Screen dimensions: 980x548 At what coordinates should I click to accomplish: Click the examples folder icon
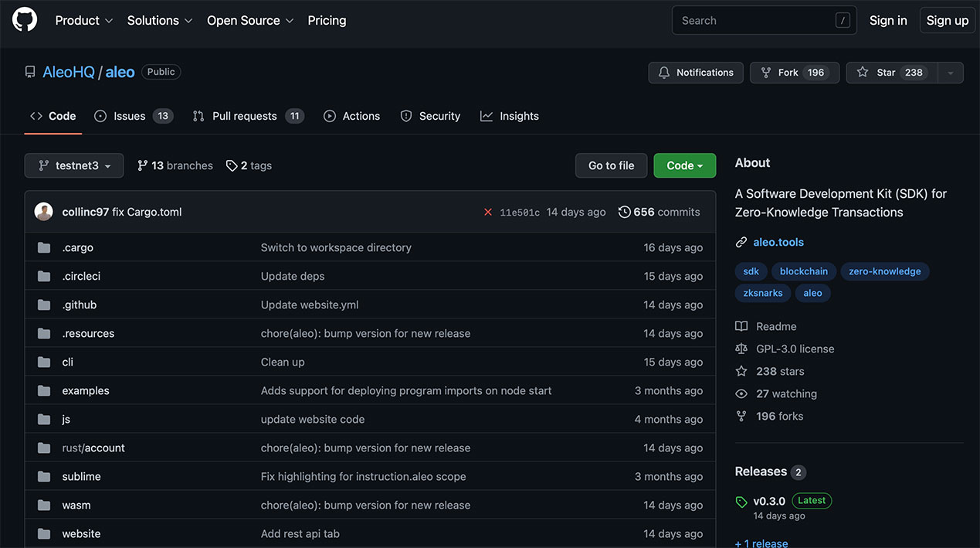click(44, 390)
